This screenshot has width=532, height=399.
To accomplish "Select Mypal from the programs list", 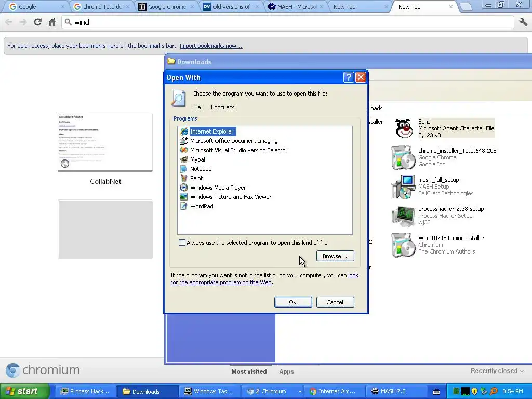I will coord(192,159).
